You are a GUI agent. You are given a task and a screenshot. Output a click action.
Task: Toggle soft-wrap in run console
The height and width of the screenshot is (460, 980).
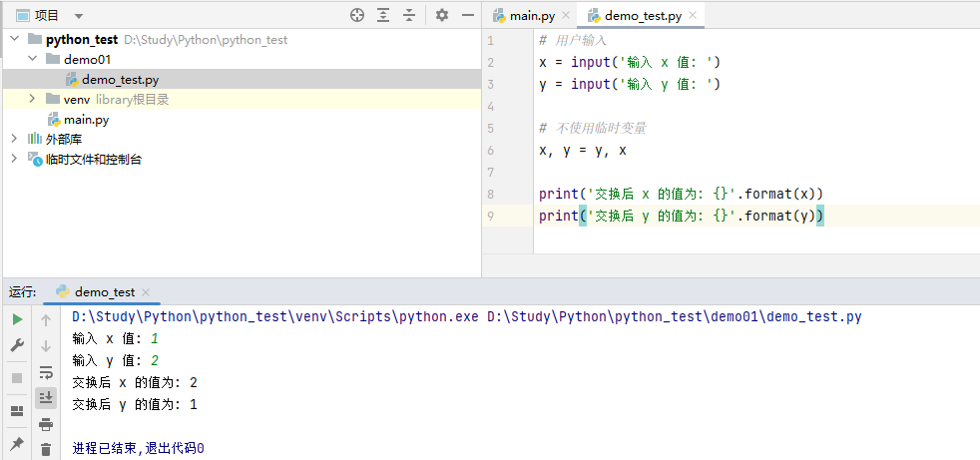46,372
